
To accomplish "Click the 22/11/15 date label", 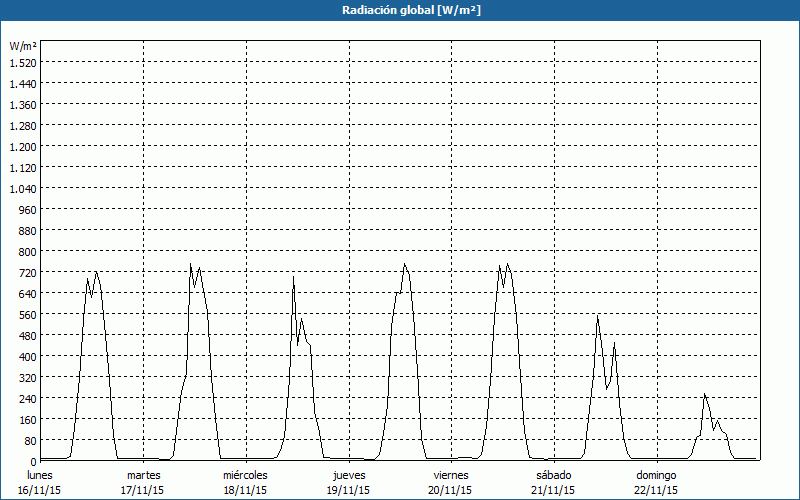I will 656,490.
